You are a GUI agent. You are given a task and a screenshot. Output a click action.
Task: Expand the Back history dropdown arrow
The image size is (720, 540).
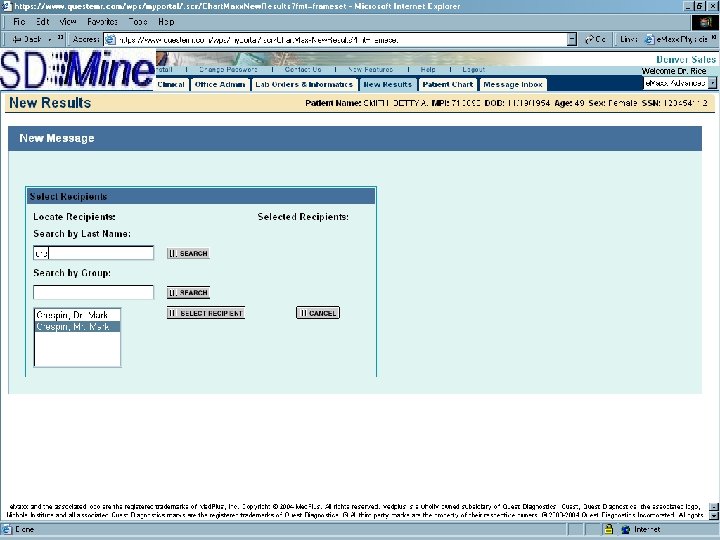(x=50, y=39)
